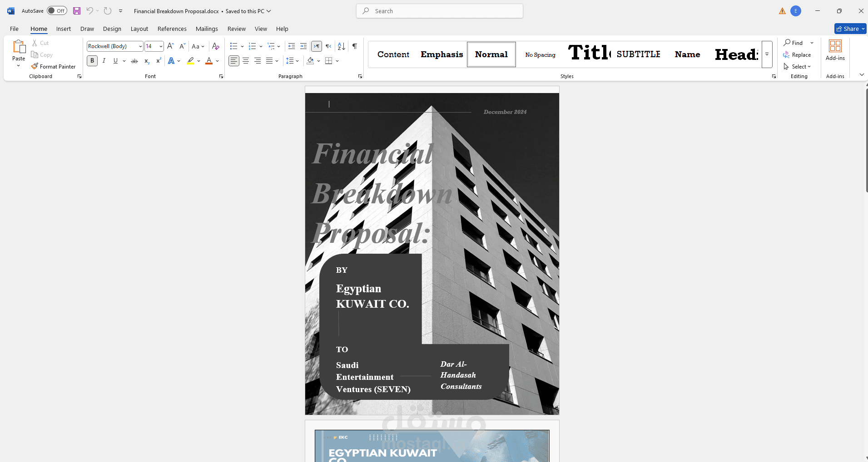Toggle show paragraph marks
The image size is (868, 462).
[x=355, y=46]
